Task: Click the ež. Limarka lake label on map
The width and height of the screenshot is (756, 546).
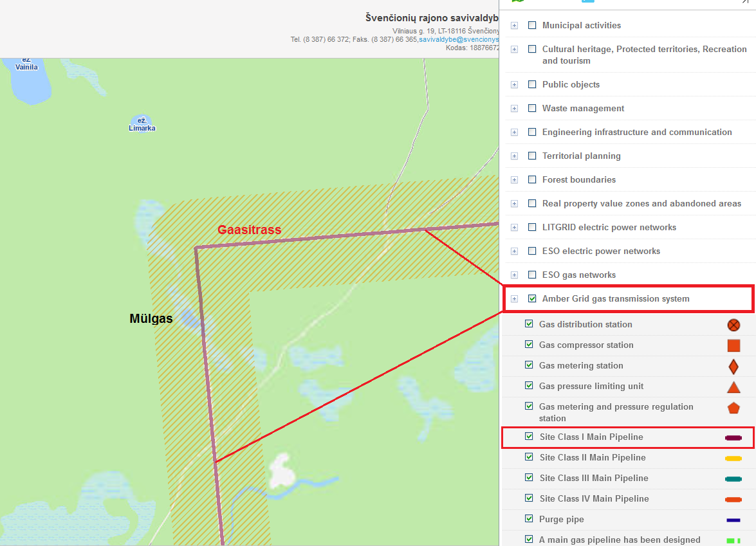Action: [142, 124]
